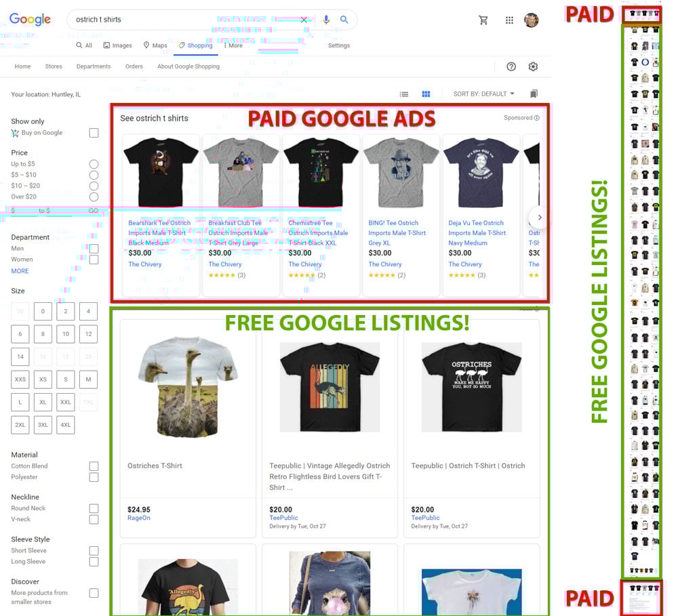The height and width of the screenshot is (616, 678).
Task: Check the Women department box
Action: click(94, 260)
